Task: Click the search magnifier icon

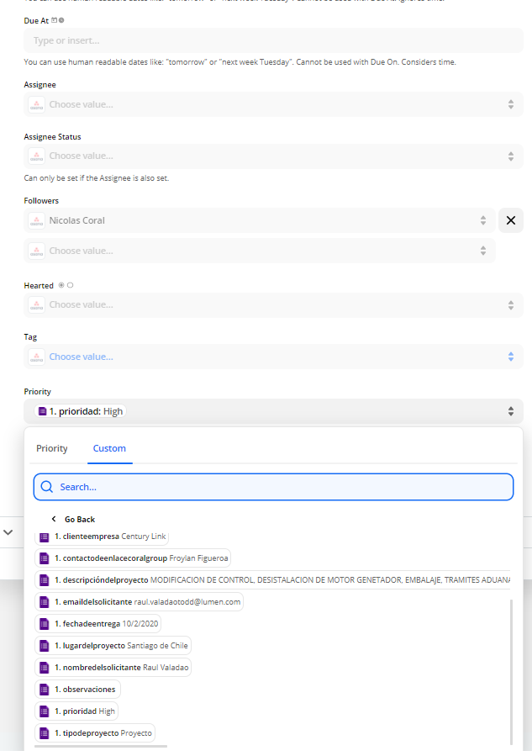Action: click(47, 487)
